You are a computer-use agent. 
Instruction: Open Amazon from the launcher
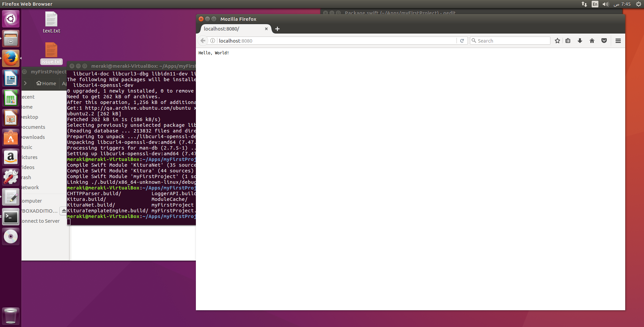[x=11, y=157]
